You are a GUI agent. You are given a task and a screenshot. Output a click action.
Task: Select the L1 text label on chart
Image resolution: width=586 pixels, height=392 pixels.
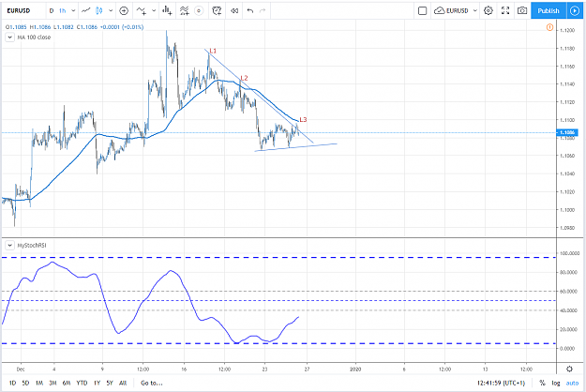tap(213, 51)
